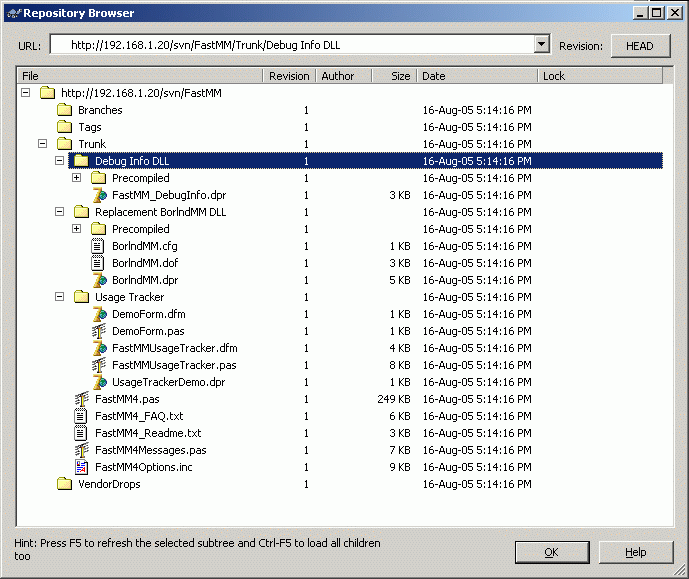Select the FastMM4Messages.pas file name
Screen dimensions: 689x579
(x=151, y=450)
